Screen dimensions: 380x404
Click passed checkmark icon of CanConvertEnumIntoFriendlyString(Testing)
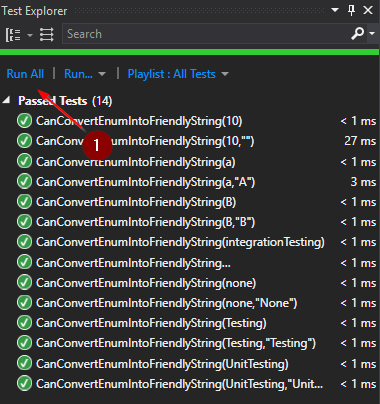[24, 323]
